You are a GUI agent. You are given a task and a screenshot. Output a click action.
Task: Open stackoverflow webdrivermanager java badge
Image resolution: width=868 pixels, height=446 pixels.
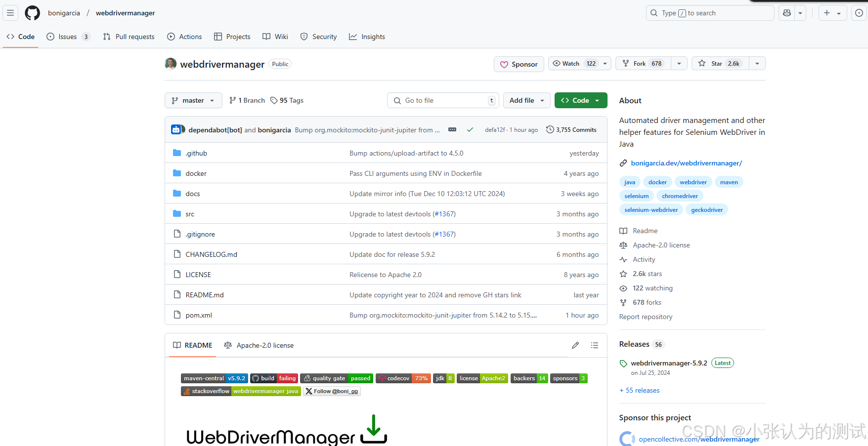pyautogui.click(x=241, y=391)
